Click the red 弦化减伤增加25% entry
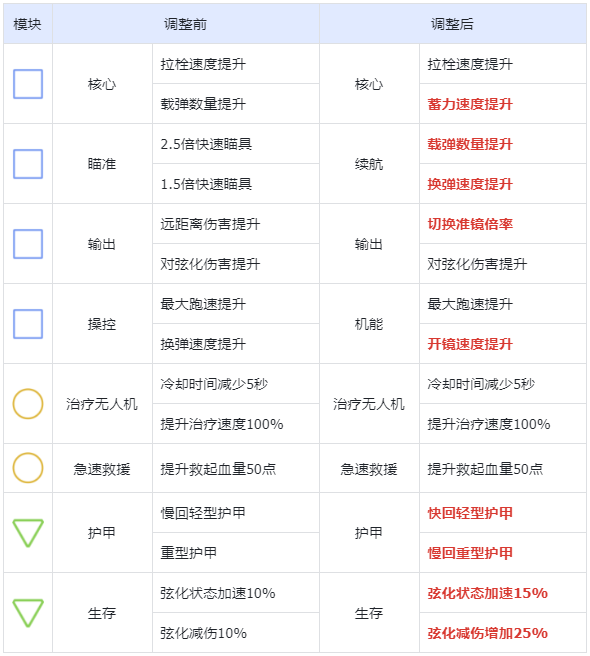The height and width of the screenshot is (656, 590). tap(487, 633)
